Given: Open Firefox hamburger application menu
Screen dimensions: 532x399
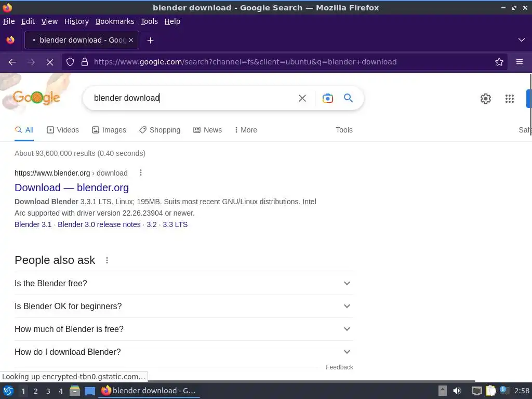Looking at the screenshot, I should (519, 62).
